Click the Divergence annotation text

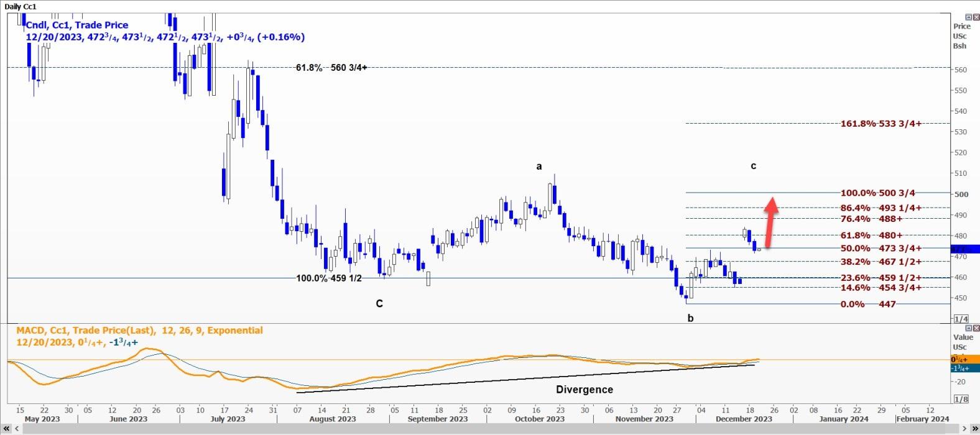pos(585,390)
